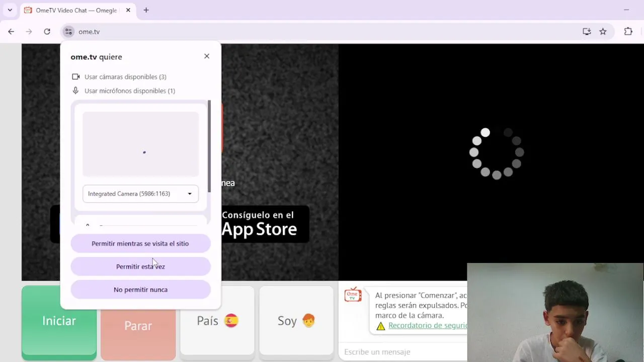This screenshot has width=644, height=362.
Task: Click the camera preview in the prompt
Action: [140, 144]
